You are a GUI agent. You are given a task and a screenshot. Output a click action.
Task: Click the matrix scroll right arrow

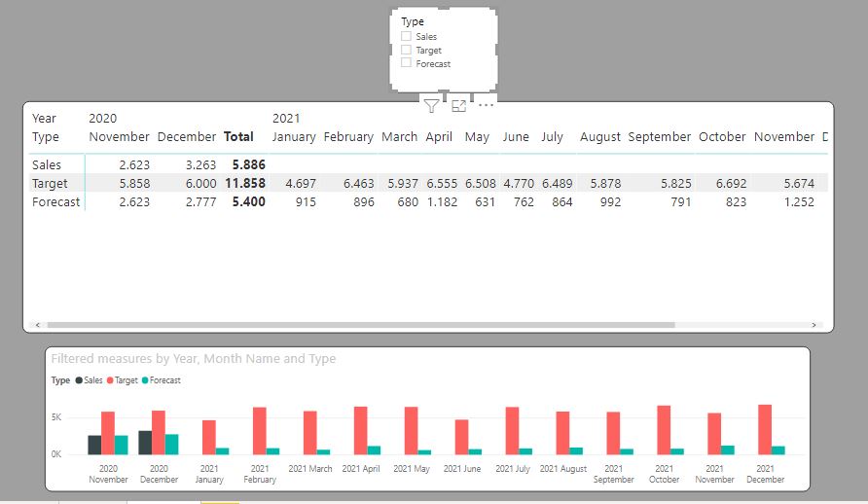(x=814, y=325)
